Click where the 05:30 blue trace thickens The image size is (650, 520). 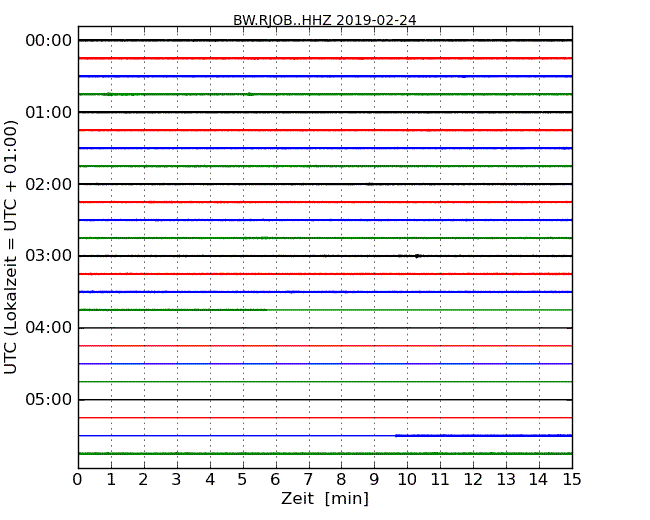point(397,435)
